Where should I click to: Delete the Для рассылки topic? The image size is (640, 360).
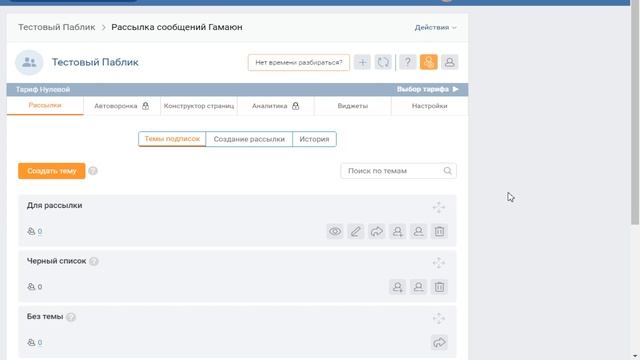[439, 231]
